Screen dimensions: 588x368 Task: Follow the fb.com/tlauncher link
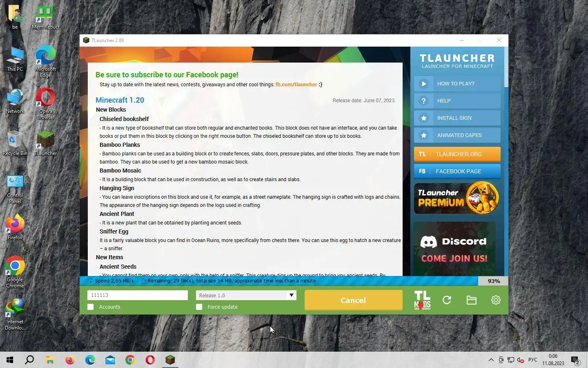click(296, 85)
